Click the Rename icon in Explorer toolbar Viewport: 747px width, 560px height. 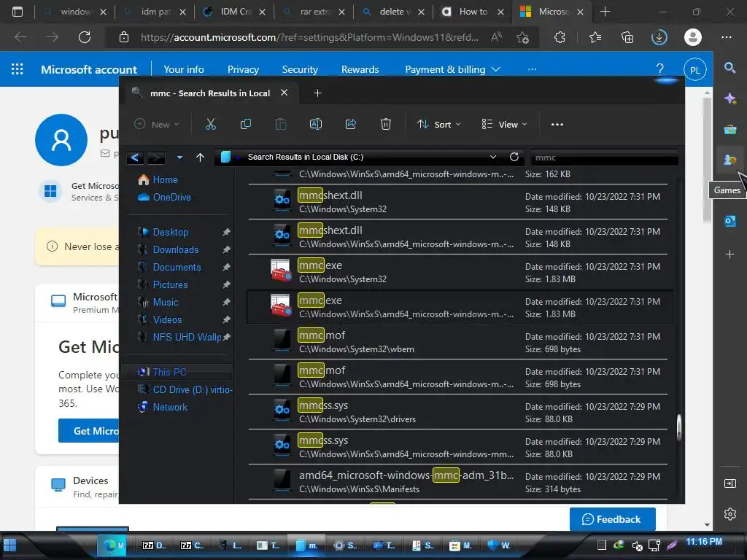[x=316, y=124]
